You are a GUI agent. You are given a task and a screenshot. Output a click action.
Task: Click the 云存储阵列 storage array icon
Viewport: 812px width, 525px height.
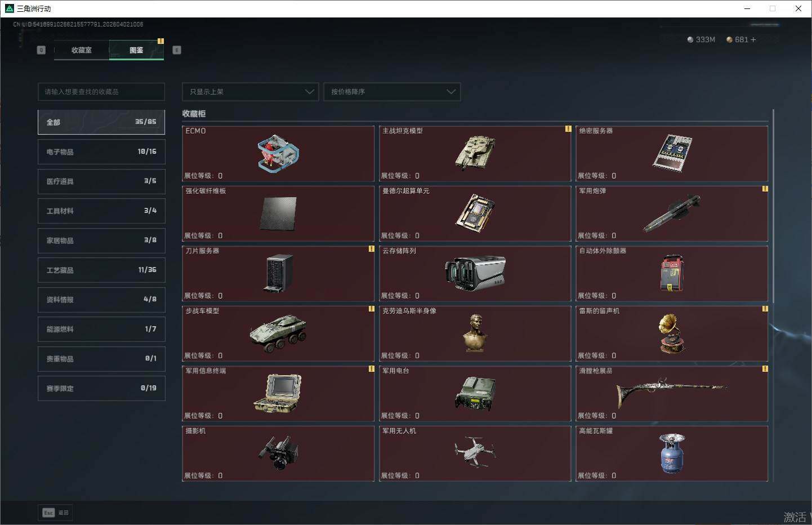[x=475, y=273]
